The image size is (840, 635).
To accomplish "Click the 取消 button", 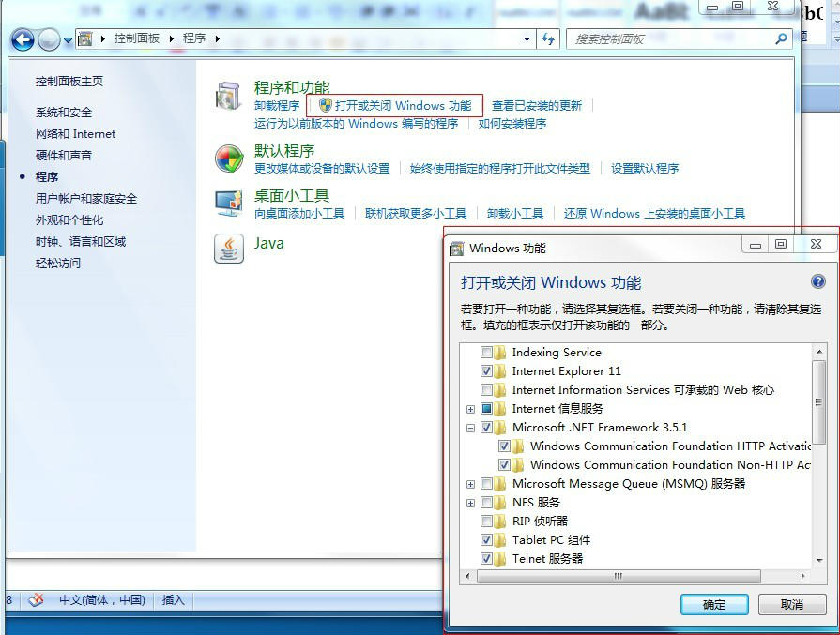I will point(792,604).
